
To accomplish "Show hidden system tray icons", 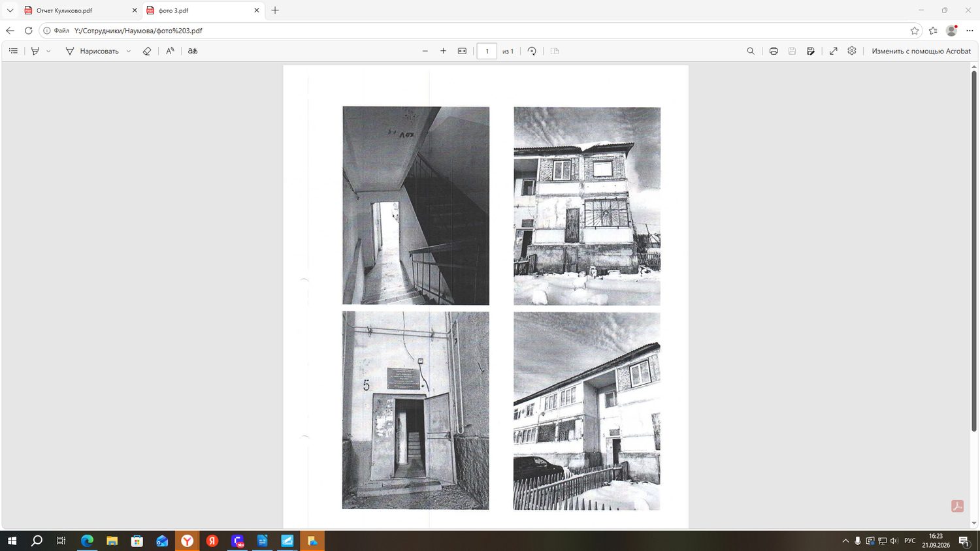I will coord(845,541).
